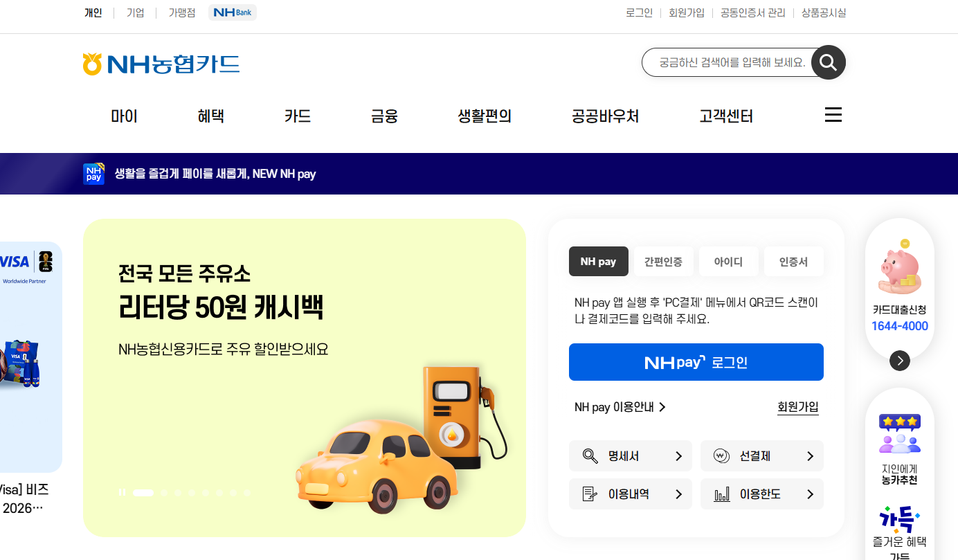Click the 지인에게 농카추천 stars icon

900,433
